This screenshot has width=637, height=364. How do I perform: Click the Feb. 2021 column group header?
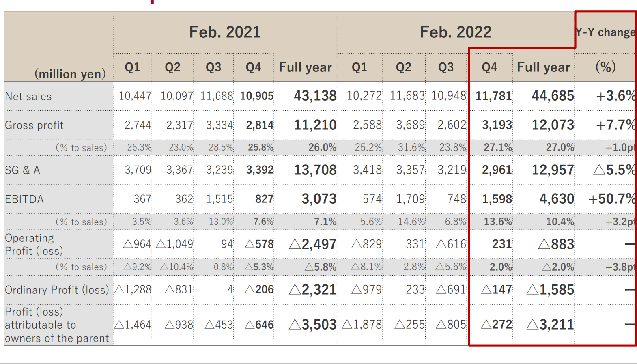(225, 32)
